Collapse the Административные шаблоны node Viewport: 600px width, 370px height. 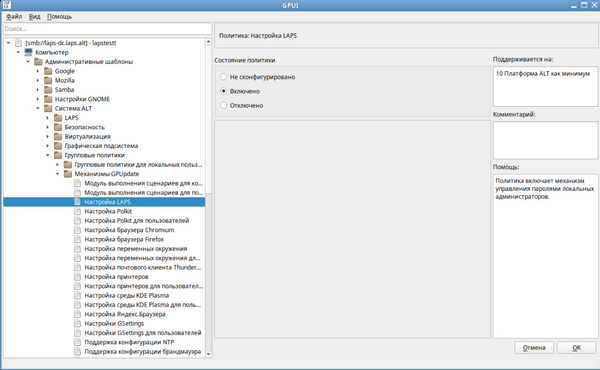[28, 62]
